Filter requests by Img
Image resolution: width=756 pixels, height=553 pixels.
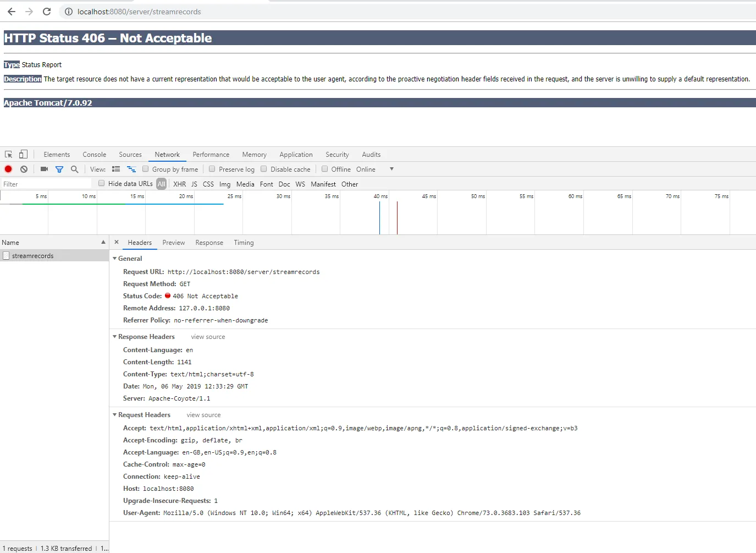click(x=225, y=184)
